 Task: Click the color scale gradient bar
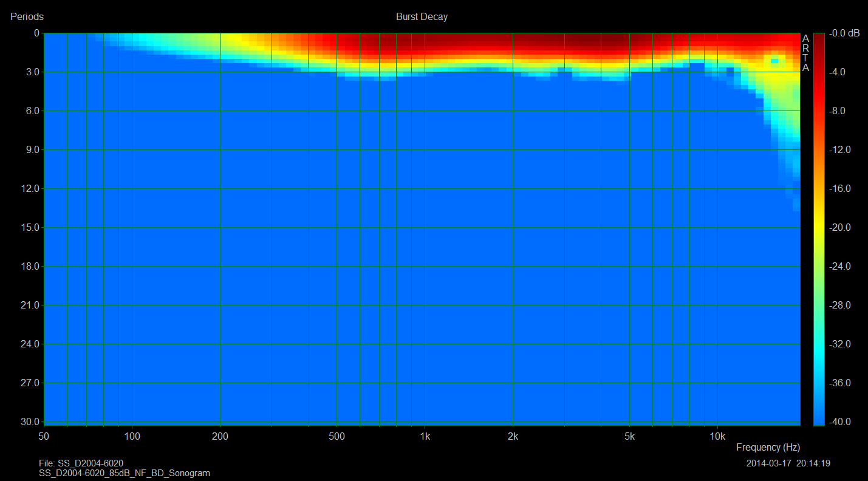point(819,228)
